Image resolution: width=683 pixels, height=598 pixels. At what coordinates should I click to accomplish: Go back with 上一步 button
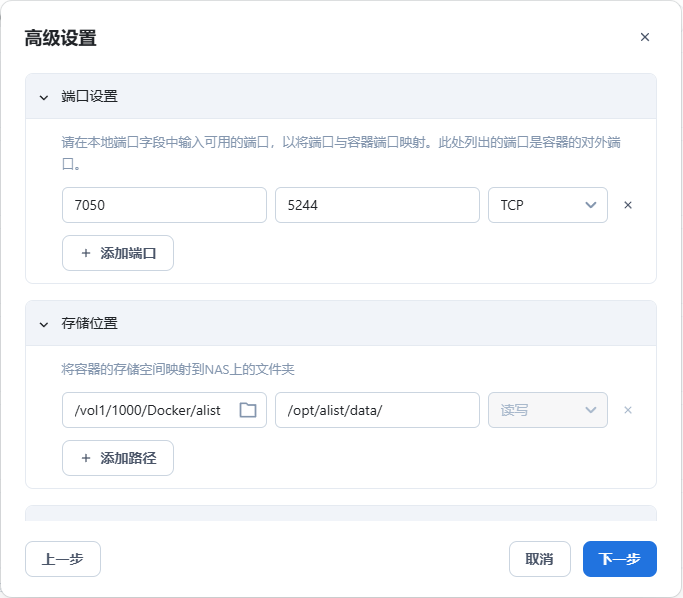63,559
